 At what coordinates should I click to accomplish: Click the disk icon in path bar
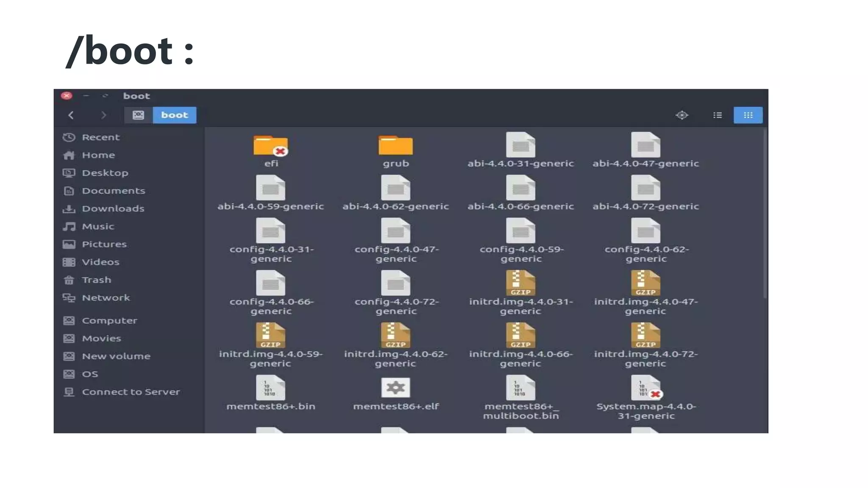[138, 115]
